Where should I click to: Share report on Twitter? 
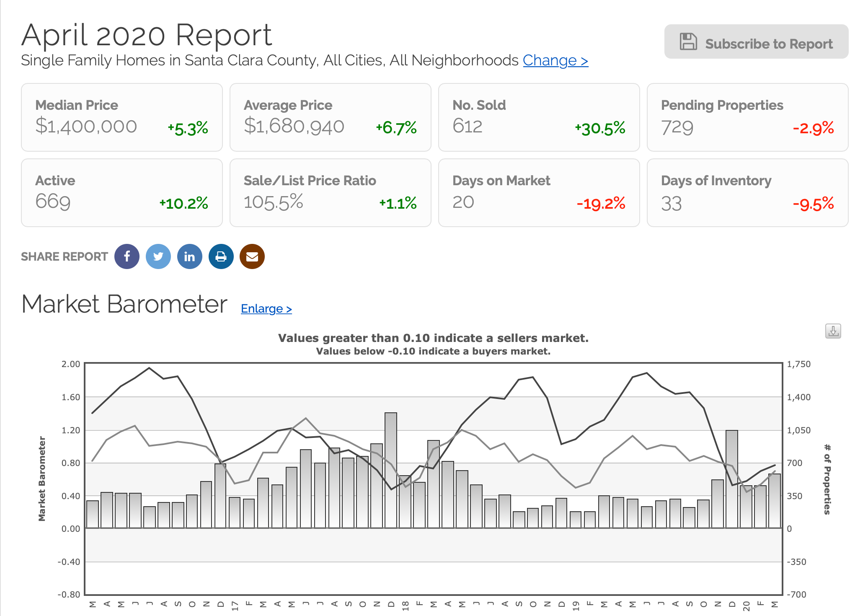(x=158, y=256)
